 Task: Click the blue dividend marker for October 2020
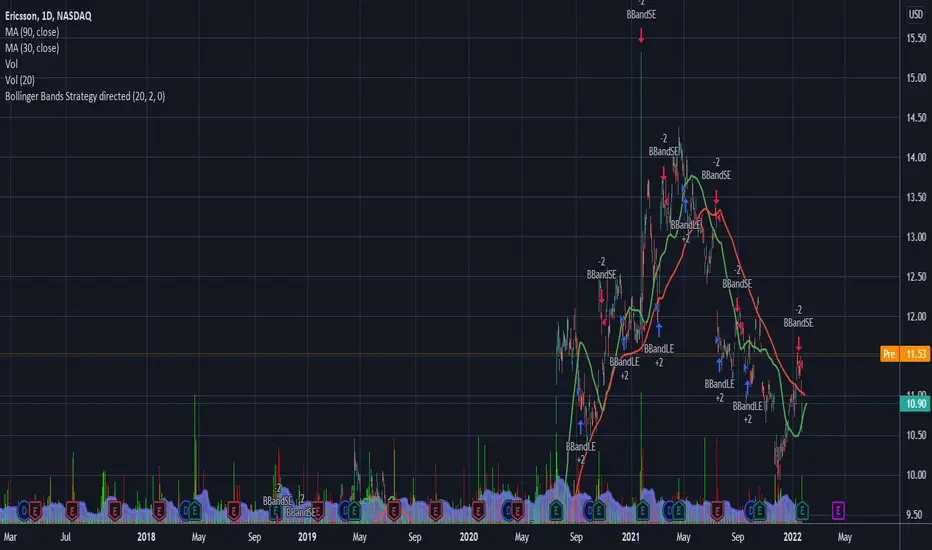pyautogui.click(x=590, y=510)
